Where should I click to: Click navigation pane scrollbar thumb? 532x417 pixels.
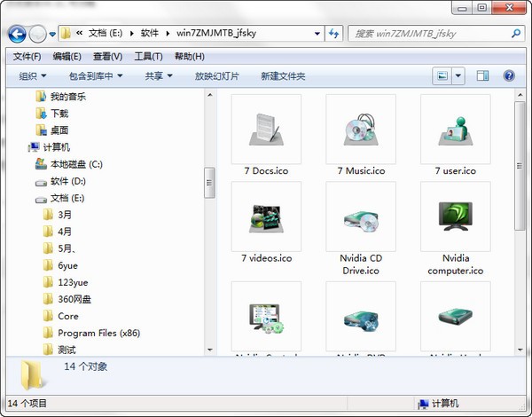(209, 183)
